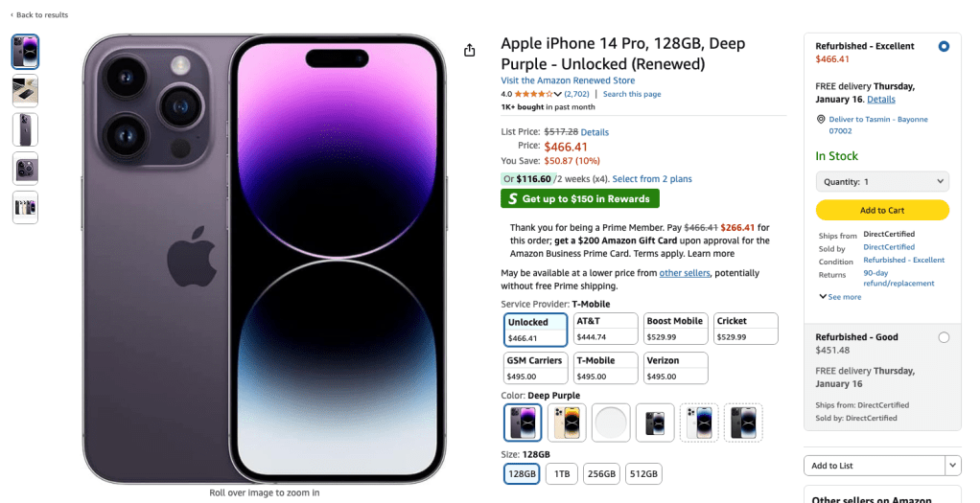
Task: Select the 1TB size option
Action: click(561, 473)
